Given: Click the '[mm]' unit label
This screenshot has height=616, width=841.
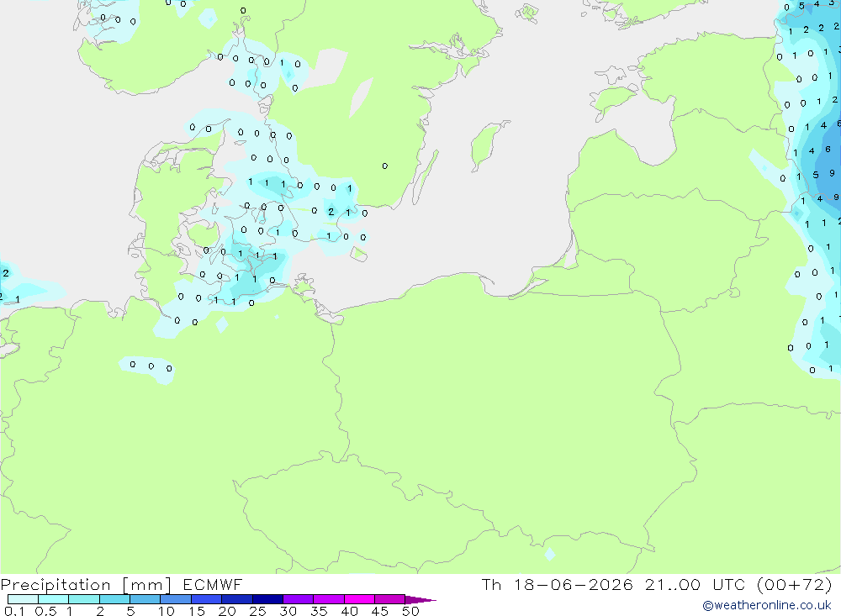Looking at the screenshot, I should pyautogui.click(x=147, y=585).
